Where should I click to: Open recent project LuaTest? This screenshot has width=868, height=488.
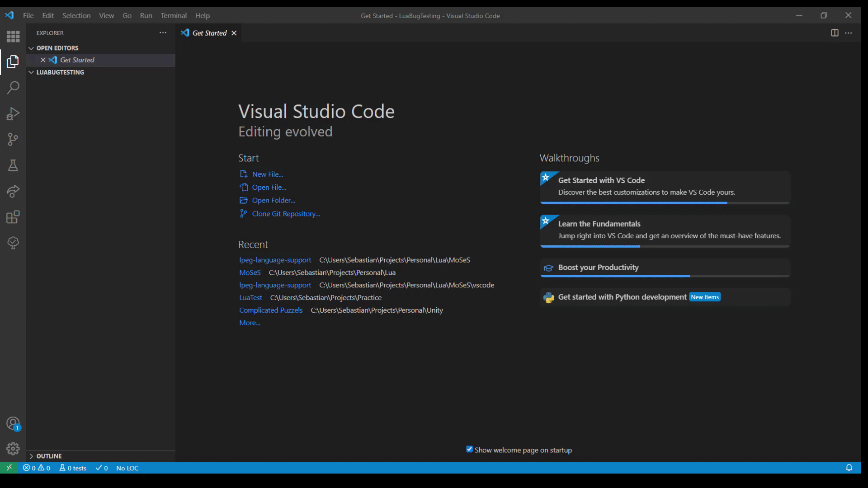point(250,298)
